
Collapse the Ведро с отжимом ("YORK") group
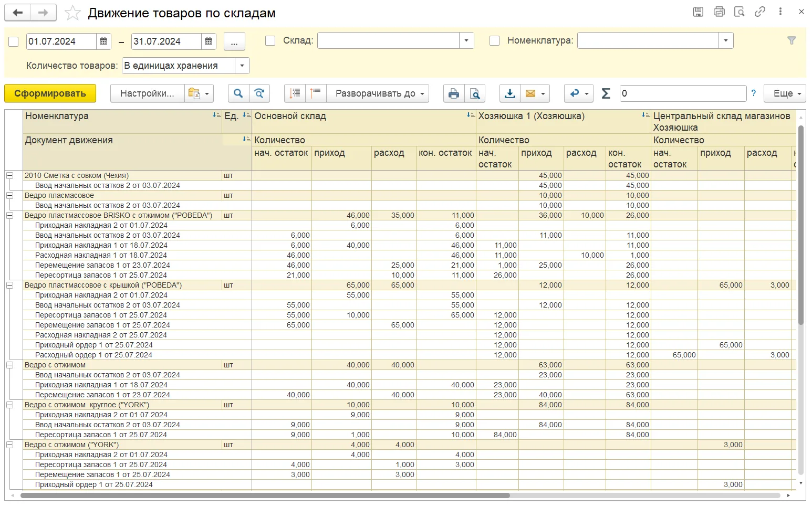tap(9, 445)
